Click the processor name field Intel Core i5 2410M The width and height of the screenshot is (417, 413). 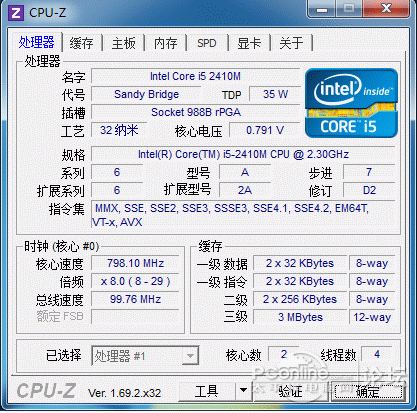(195, 76)
